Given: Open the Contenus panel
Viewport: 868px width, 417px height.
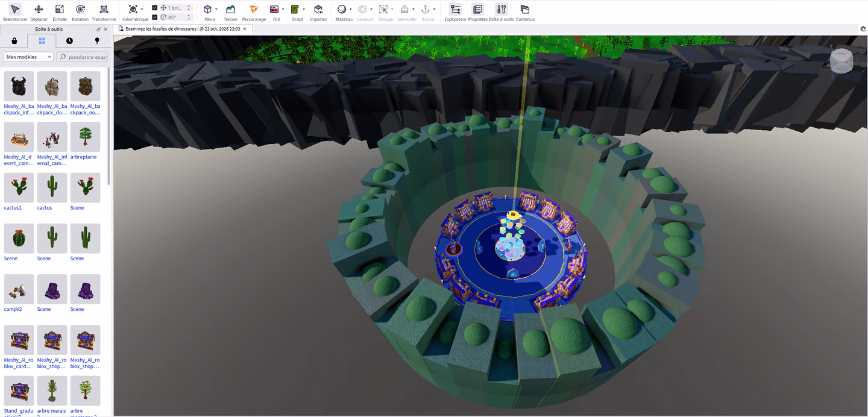Looking at the screenshot, I should 525,12.
